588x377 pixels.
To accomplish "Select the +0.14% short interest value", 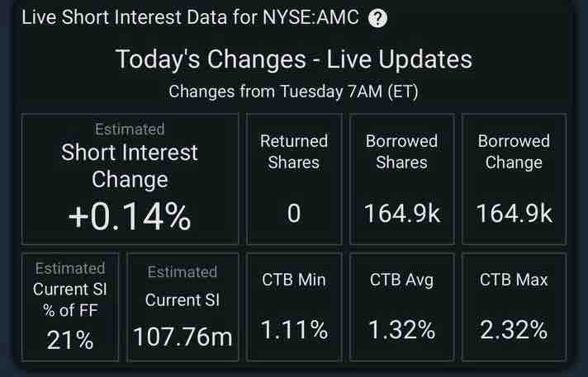I will click(130, 217).
